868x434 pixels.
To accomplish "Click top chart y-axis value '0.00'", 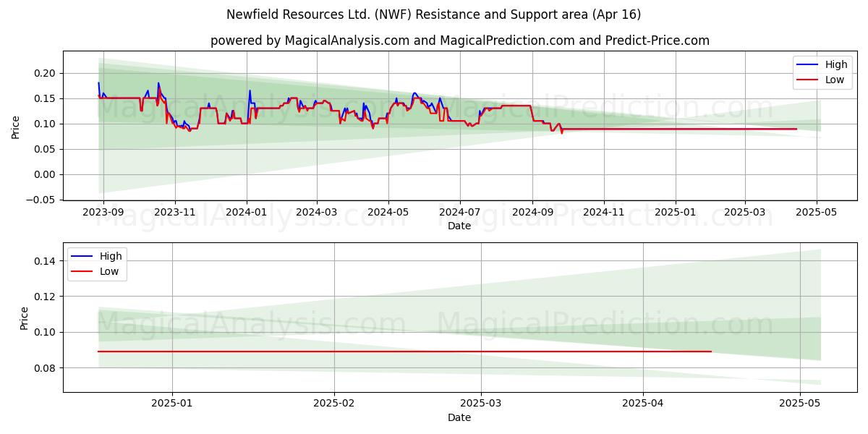I will (45, 174).
